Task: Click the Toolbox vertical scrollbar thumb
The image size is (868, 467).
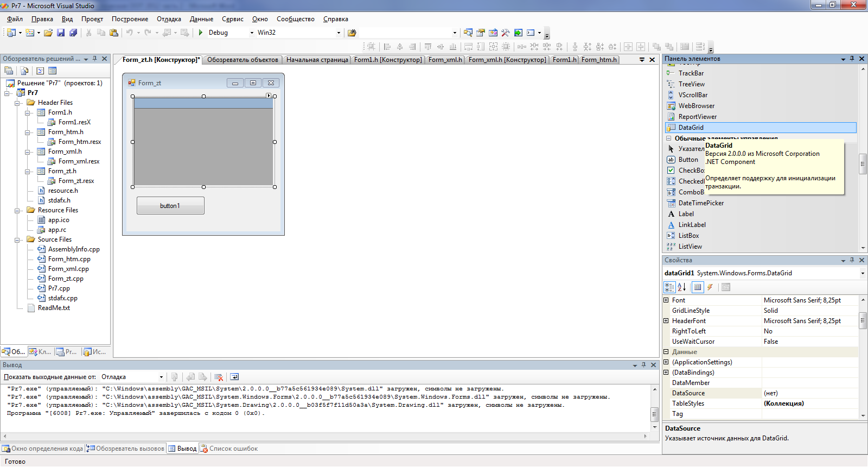Action: pyautogui.click(x=863, y=164)
